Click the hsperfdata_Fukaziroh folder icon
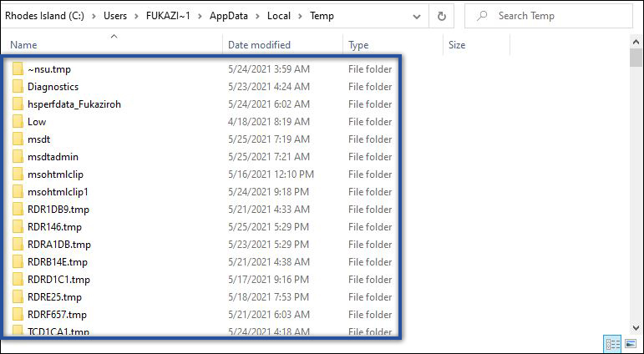The height and width of the screenshot is (354, 644). click(18, 104)
